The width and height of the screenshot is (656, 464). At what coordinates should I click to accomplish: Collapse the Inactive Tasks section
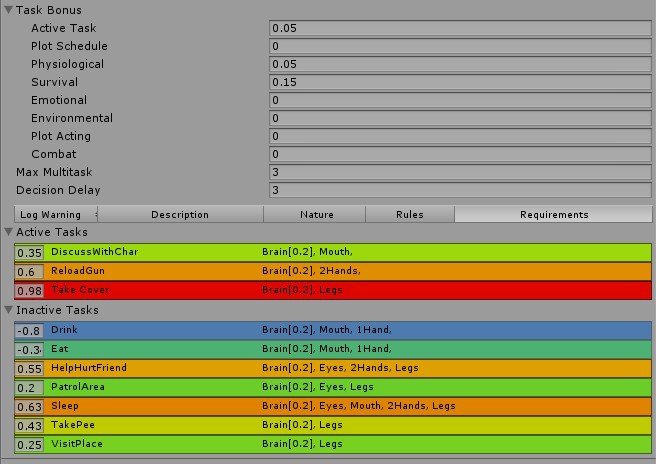(x=8, y=310)
